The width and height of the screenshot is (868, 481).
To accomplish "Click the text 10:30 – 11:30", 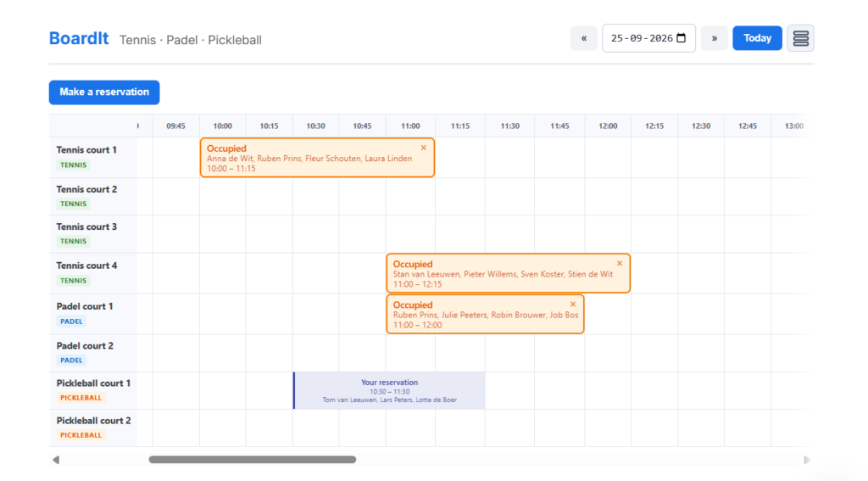I will click(x=390, y=392).
